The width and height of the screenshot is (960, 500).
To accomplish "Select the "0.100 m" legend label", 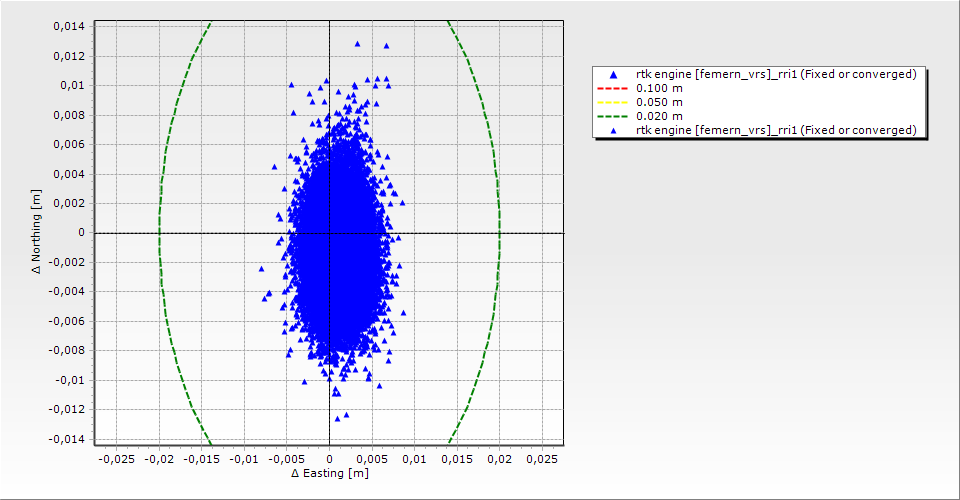I will (x=660, y=88).
